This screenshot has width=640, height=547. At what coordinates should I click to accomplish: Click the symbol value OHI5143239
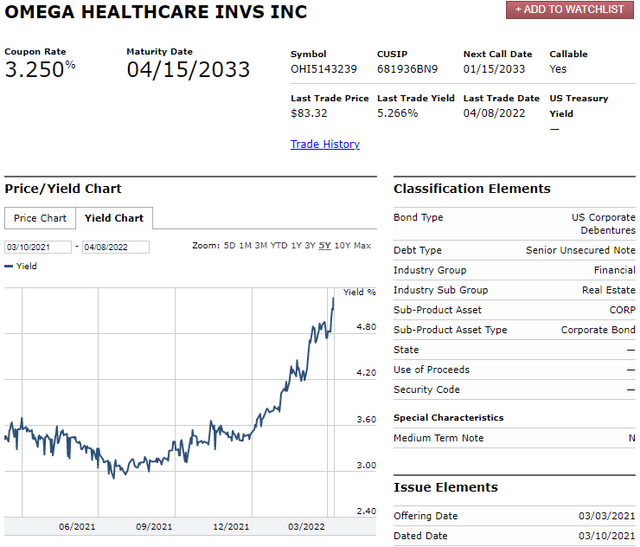click(x=324, y=69)
